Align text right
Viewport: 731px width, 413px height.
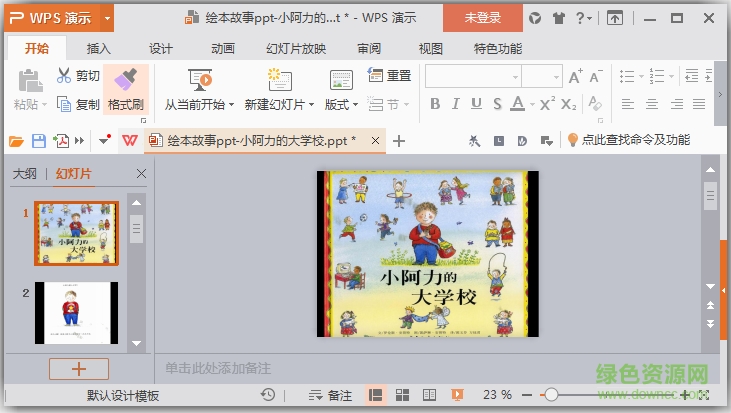click(676, 103)
